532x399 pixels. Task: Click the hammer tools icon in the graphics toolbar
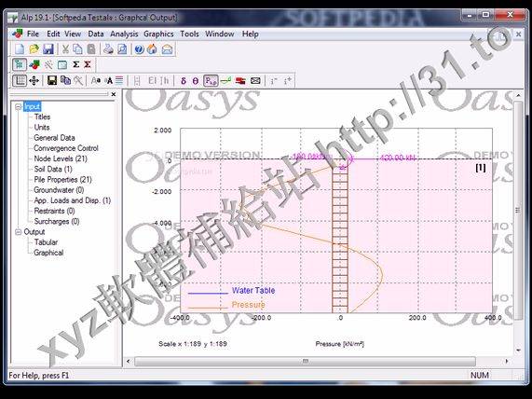pyautogui.click(x=78, y=80)
